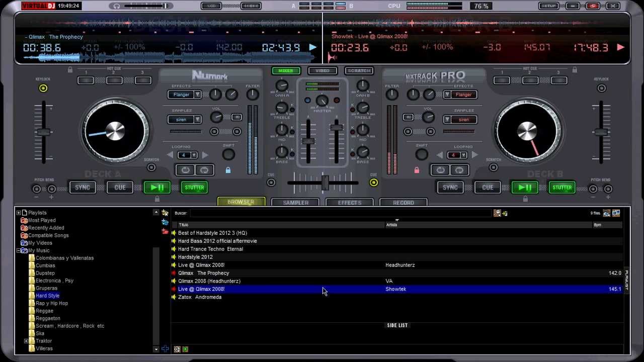Collapse the My Music tree node

point(19,250)
